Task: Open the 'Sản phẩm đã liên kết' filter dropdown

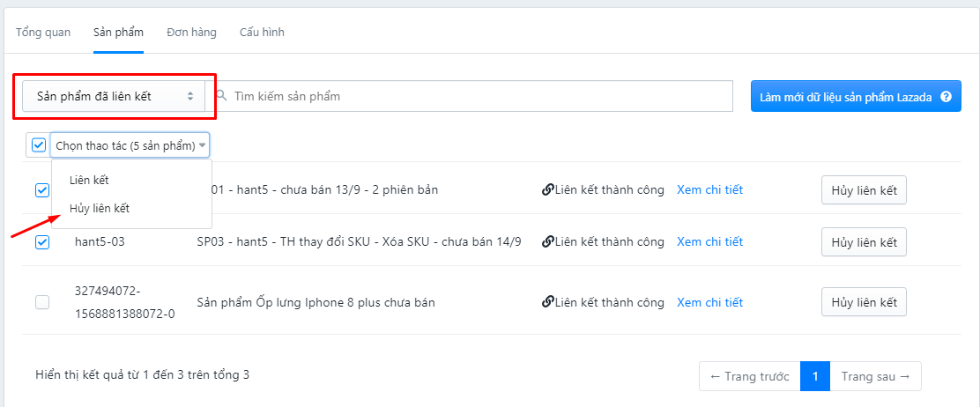Action: pos(114,96)
